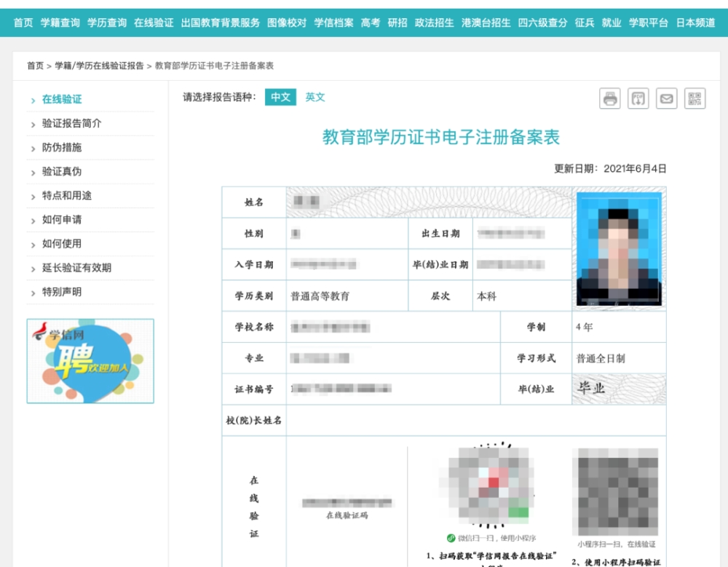Screen dimensions: 728x567
Task: Open 验证真伪 sidebar entry
Action: (62, 171)
